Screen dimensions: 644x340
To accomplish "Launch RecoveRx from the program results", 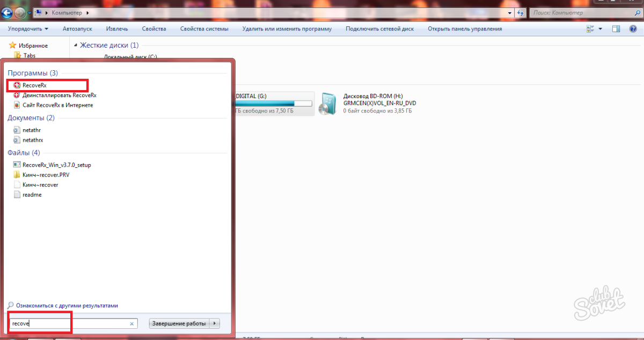I will click(34, 85).
